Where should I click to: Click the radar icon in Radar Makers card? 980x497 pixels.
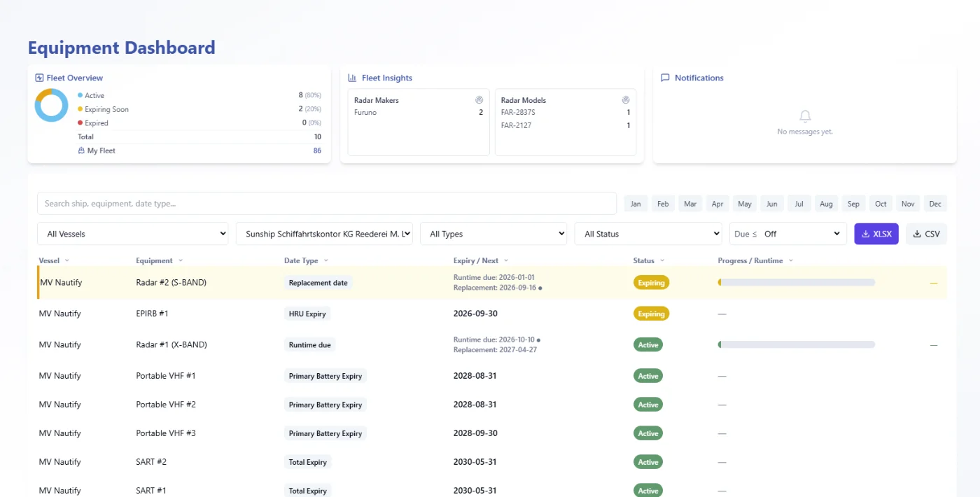(479, 100)
